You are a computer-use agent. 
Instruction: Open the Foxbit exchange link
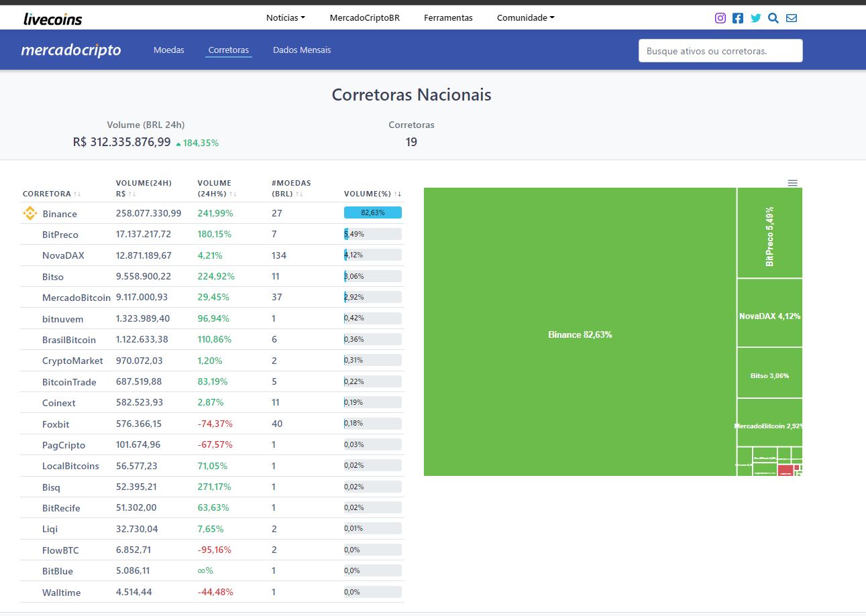click(x=56, y=424)
